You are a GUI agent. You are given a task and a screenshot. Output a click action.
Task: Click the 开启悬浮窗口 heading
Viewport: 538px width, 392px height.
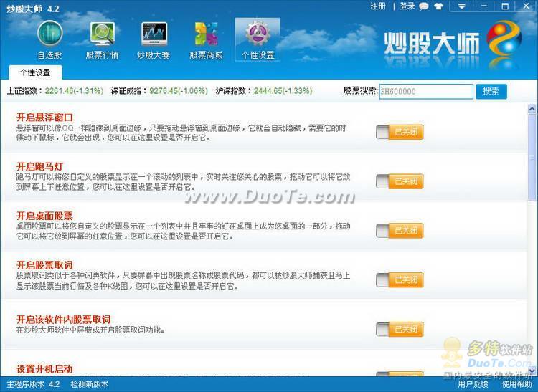[x=44, y=118]
